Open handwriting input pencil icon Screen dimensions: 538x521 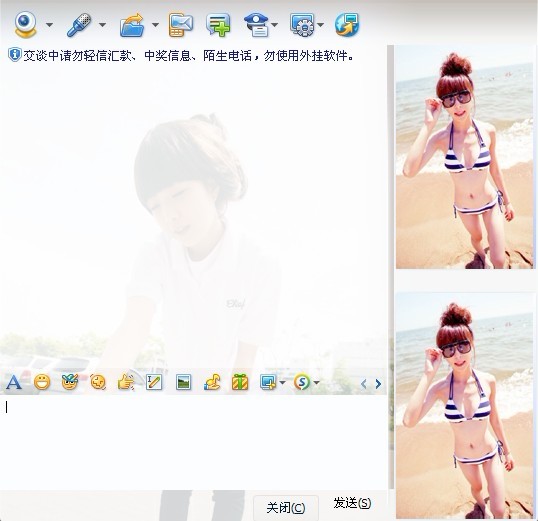[154, 382]
